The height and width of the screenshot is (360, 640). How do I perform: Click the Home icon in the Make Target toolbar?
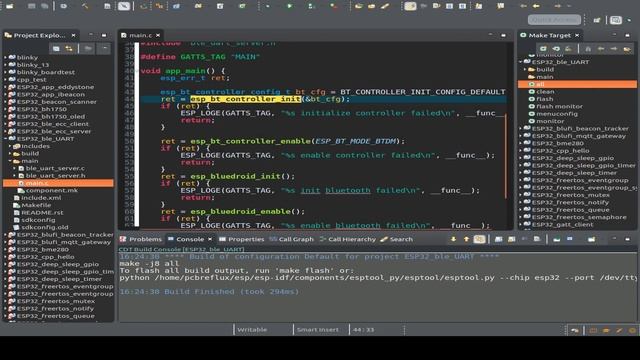click(588, 49)
